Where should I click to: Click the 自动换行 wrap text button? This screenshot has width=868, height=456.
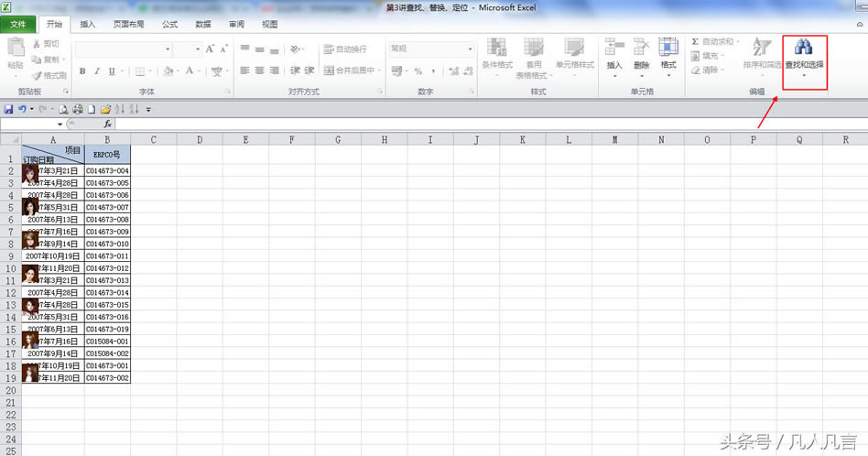[345, 49]
